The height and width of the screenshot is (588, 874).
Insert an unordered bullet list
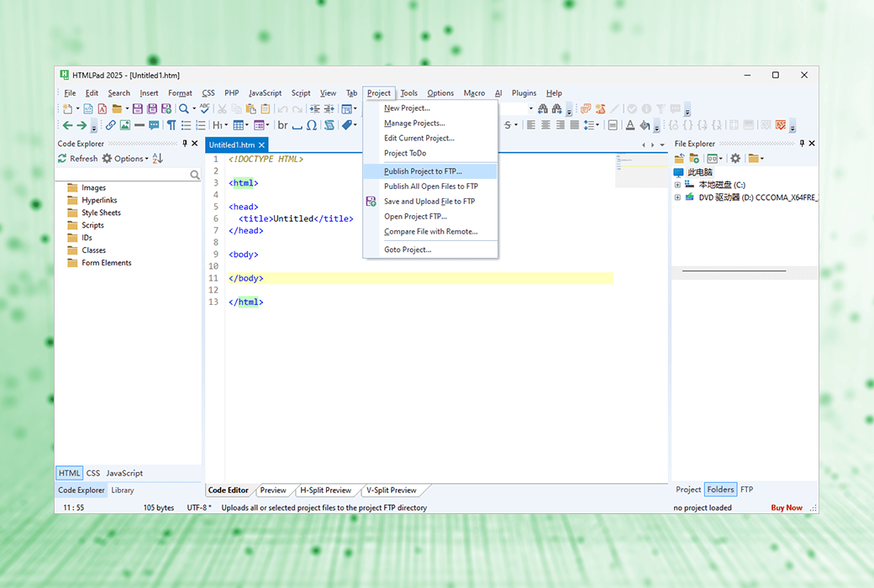(x=187, y=125)
